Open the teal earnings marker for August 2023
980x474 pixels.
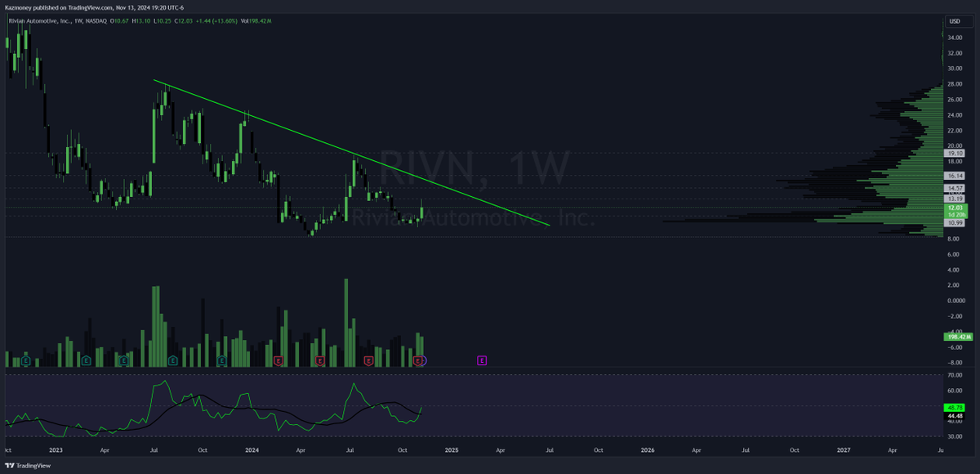pos(173,360)
